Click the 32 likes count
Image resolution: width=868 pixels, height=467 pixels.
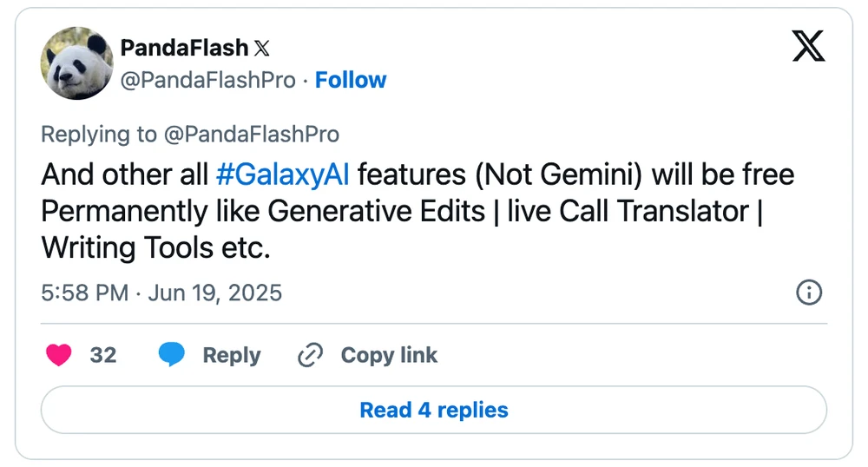click(103, 355)
